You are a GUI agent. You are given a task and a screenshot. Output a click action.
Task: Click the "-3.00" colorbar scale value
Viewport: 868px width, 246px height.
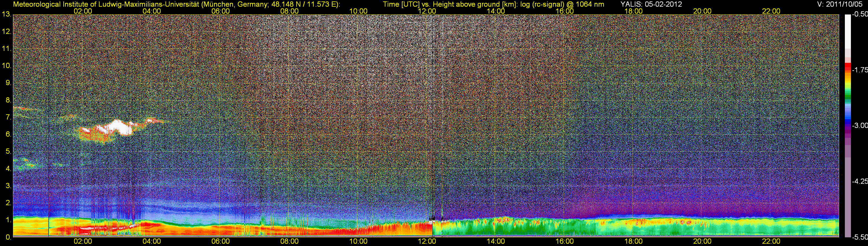click(x=860, y=125)
